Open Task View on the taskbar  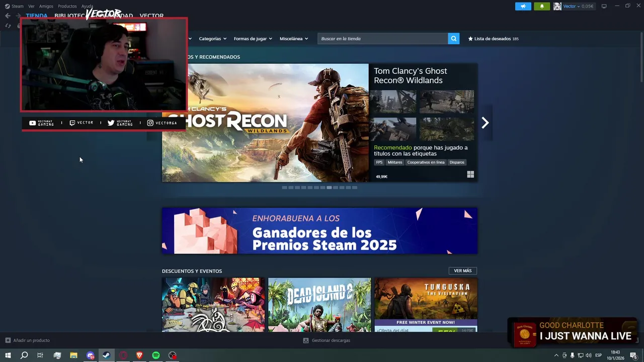coord(40,355)
